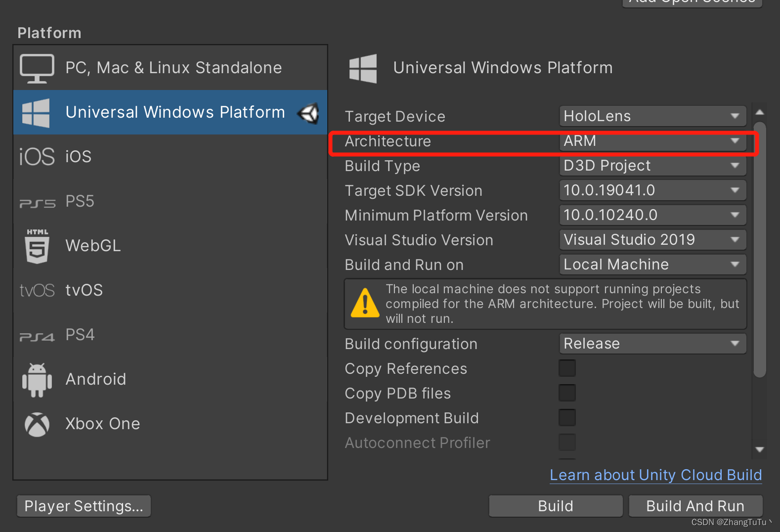The height and width of the screenshot is (532, 780).
Task: Open the Minimum Platform Version dropdown
Action: 652,215
